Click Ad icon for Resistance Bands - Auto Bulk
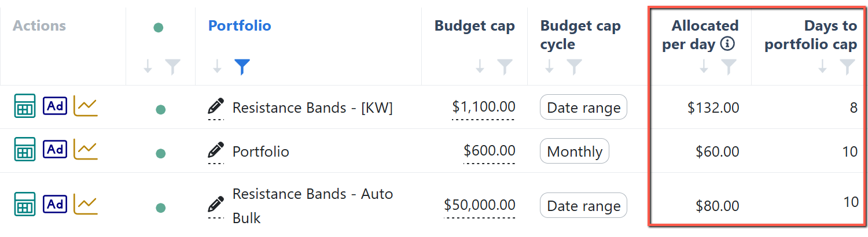Viewport: 868px width, 237px height. click(55, 204)
